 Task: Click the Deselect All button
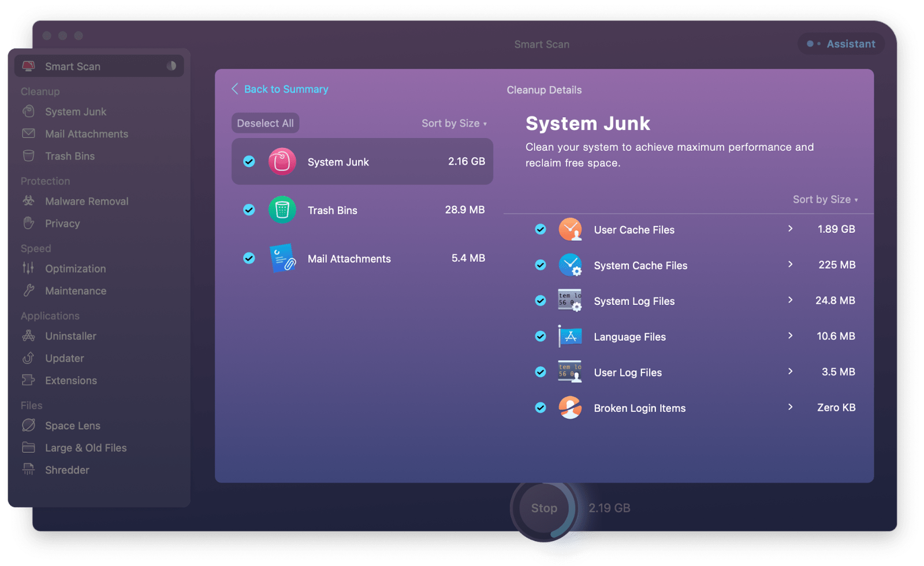tap(265, 123)
